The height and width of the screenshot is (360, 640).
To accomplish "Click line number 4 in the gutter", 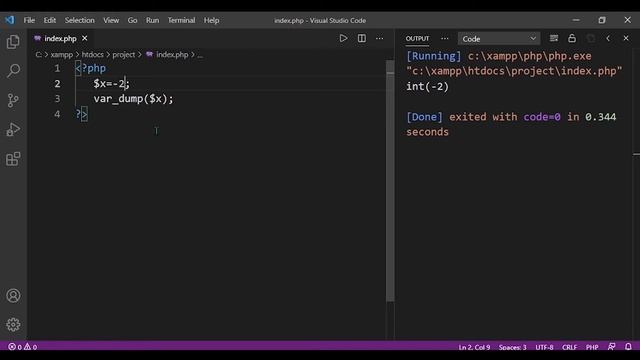I will click(57, 114).
